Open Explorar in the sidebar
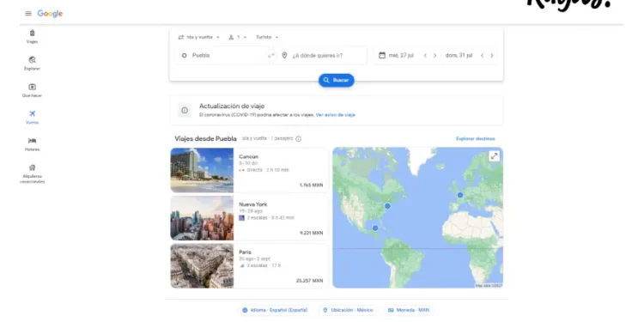The height and width of the screenshot is (322, 644). [32, 64]
